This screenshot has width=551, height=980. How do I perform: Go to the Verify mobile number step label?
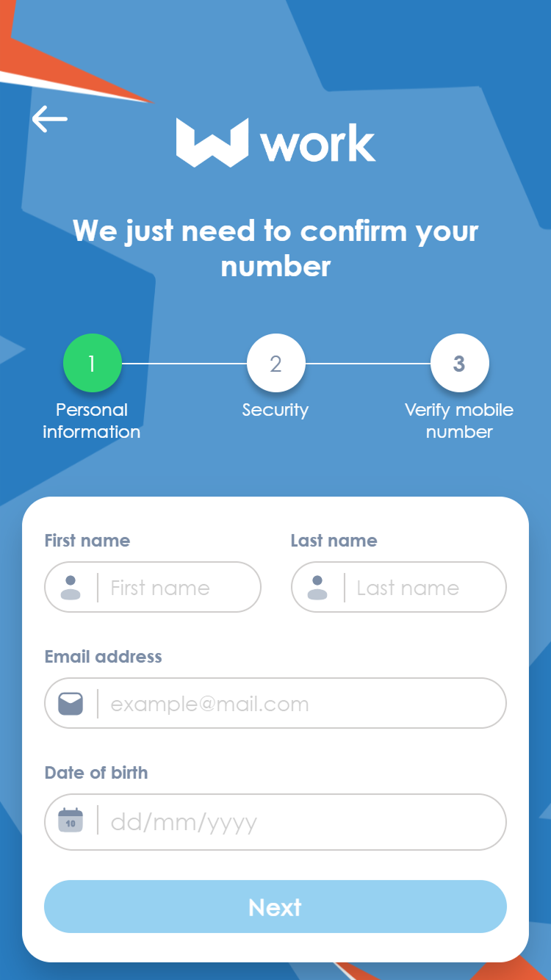[459, 421]
